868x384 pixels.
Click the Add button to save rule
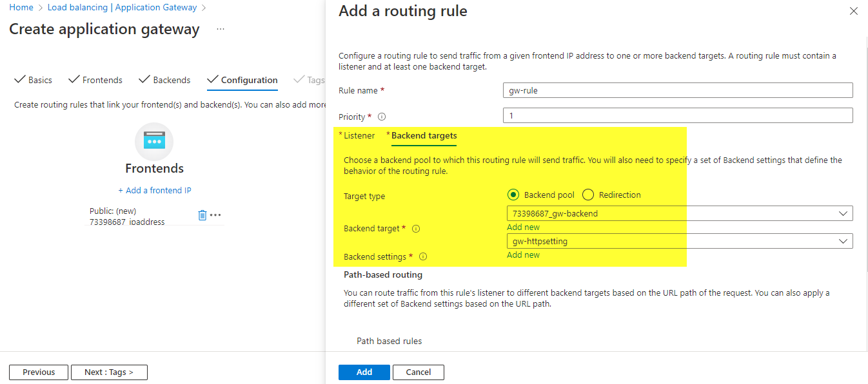tap(364, 372)
